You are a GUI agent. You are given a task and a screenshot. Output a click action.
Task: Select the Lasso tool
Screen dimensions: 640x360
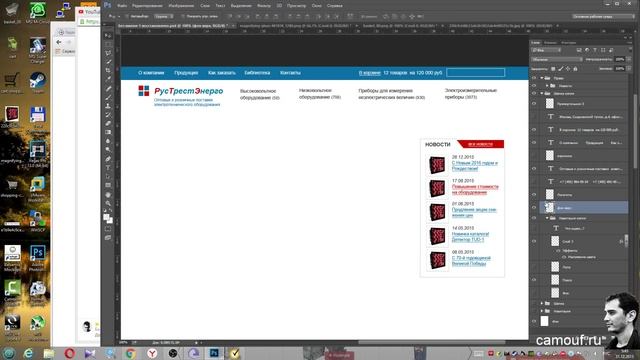coord(108,53)
